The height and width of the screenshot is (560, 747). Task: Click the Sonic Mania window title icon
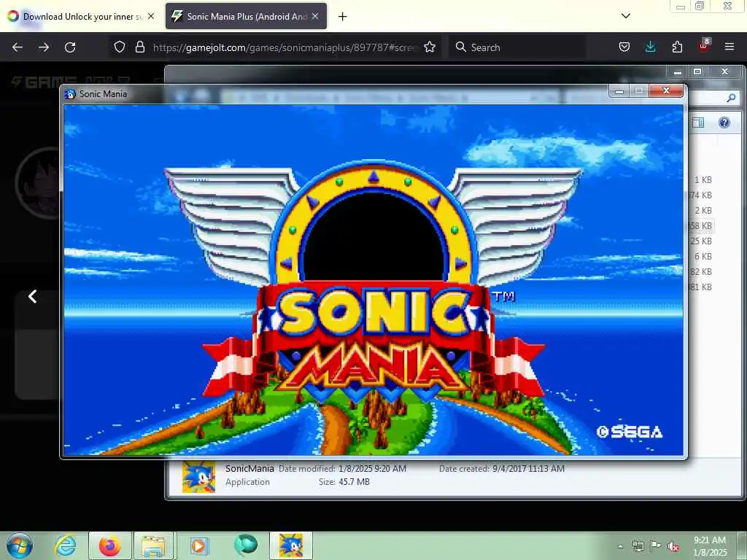pyautogui.click(x=70, y=94)
